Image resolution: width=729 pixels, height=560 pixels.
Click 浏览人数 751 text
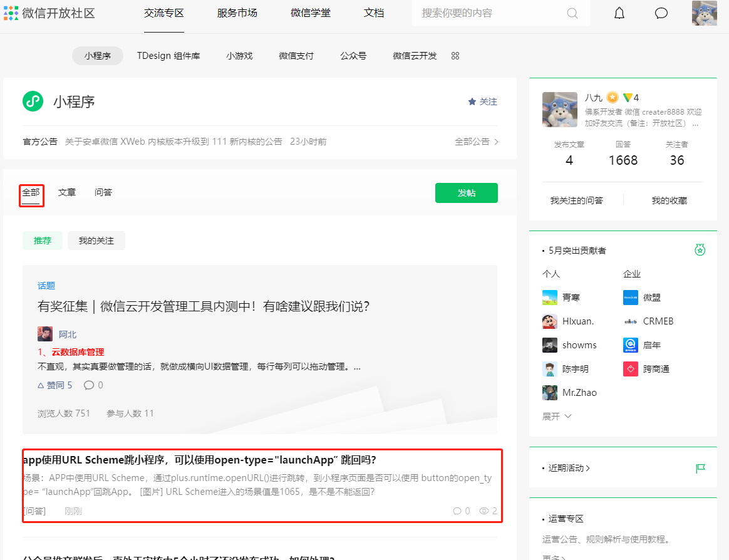pos(64,413)
